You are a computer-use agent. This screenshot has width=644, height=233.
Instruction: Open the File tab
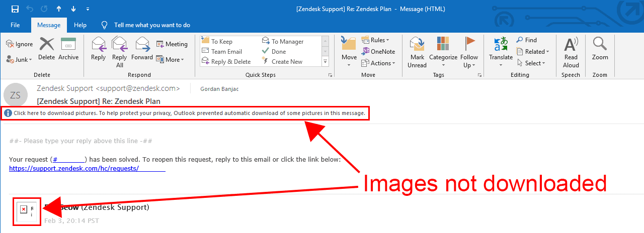15,25
